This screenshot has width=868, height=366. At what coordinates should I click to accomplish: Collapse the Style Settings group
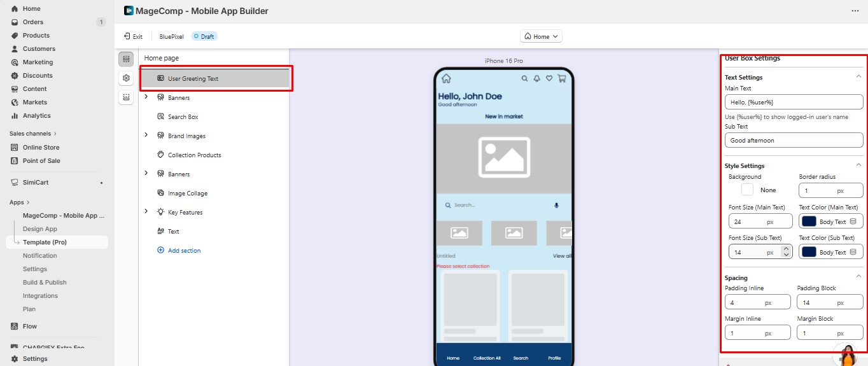(858, 165)
